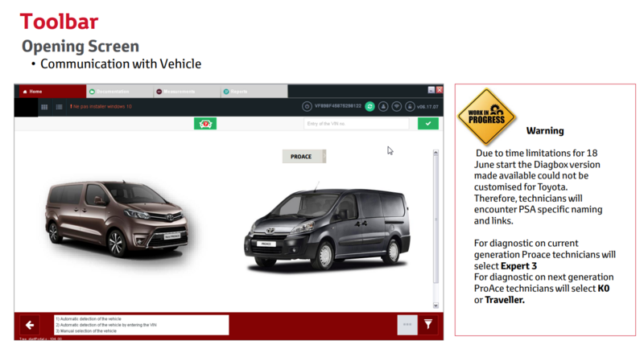Click the 'Entry of the VIN no.' field
644x361 pixels.
point(357,124)
